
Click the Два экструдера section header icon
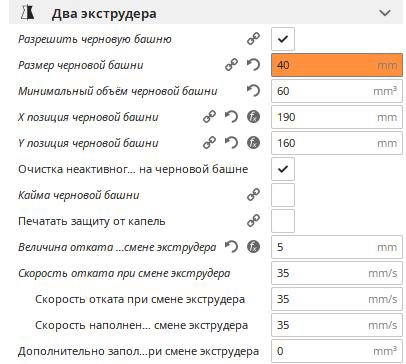pyautogui.click(x=28, y=13)
